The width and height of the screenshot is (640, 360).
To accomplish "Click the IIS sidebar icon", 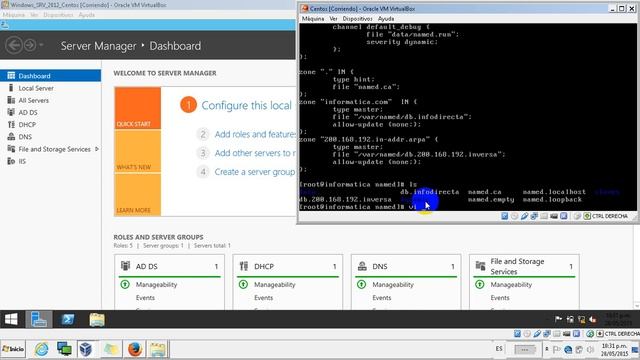I will click(x=11, y=161).
